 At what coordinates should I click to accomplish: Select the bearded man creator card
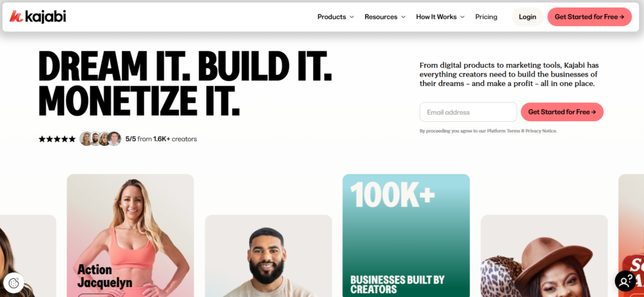click(x=268, y=256)
